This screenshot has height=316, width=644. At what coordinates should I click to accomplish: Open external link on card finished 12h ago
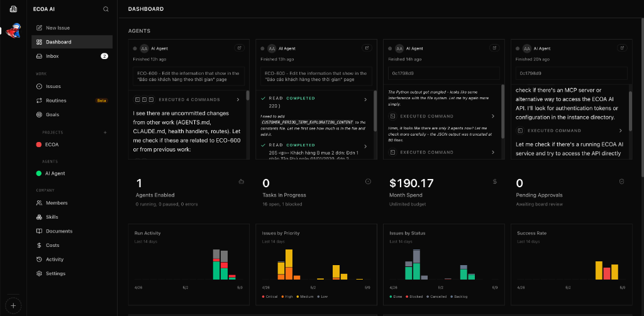point(240,48)
